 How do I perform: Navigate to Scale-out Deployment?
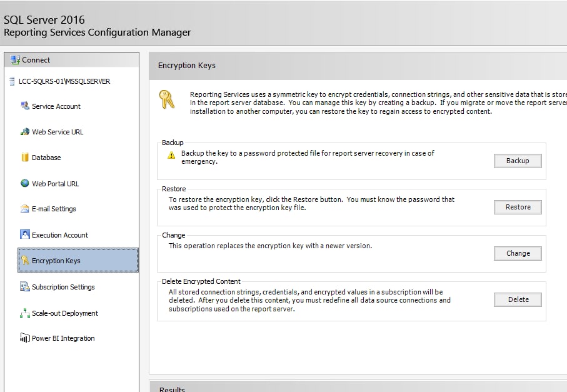(x=65, y=313)
